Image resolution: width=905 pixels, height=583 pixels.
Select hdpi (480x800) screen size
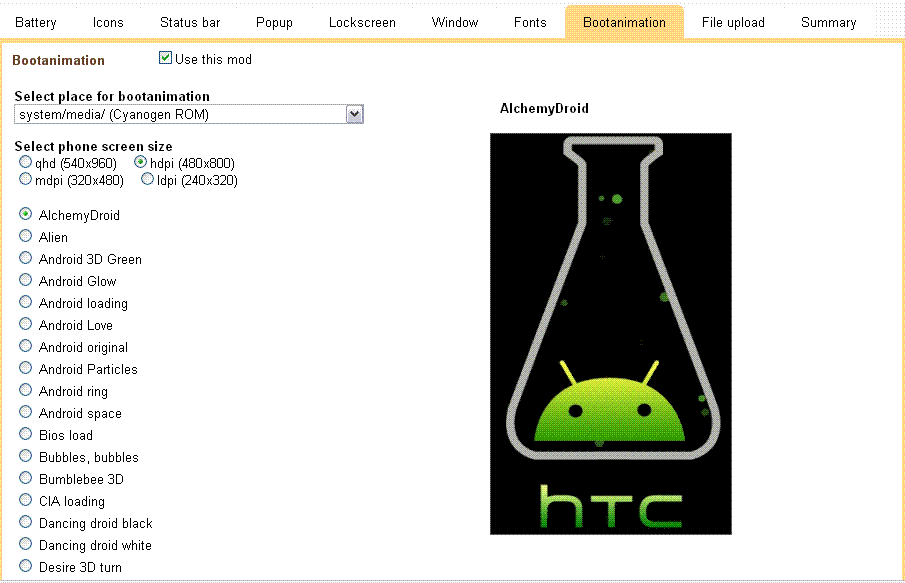point(140,162)
